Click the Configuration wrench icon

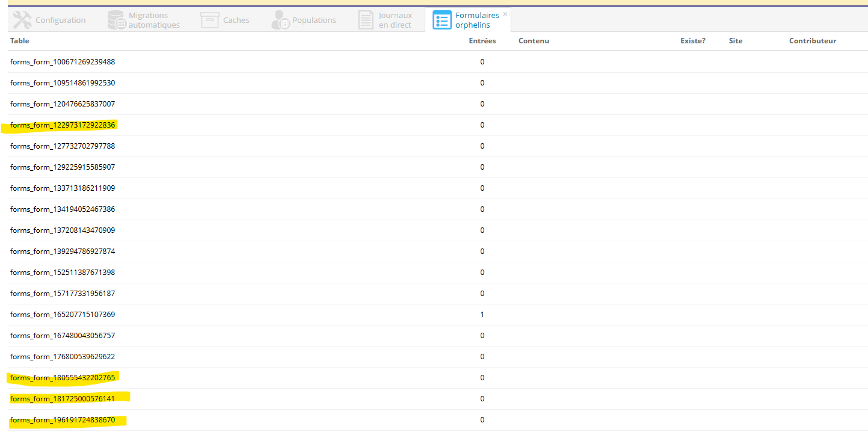[x=22, y=20]
